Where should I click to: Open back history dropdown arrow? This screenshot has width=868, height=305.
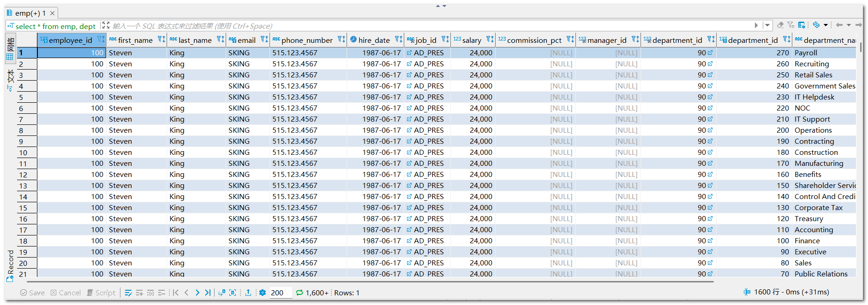pyautogui.click(x=849, y=25)
